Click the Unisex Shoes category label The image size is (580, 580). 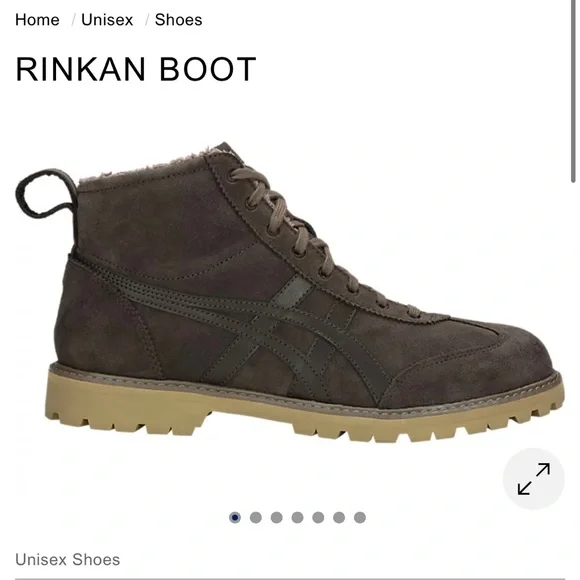pyautogui.click(x=68, y=559)
